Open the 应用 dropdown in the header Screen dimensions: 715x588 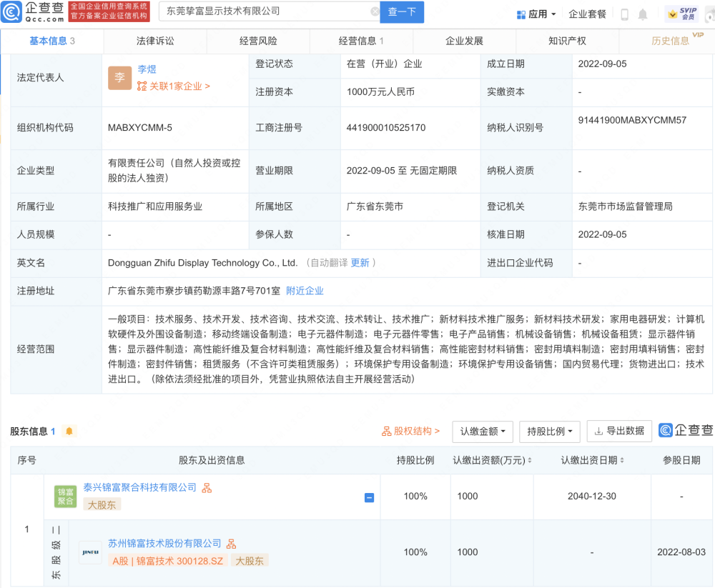pyautogui.click(x=536, y=14)
